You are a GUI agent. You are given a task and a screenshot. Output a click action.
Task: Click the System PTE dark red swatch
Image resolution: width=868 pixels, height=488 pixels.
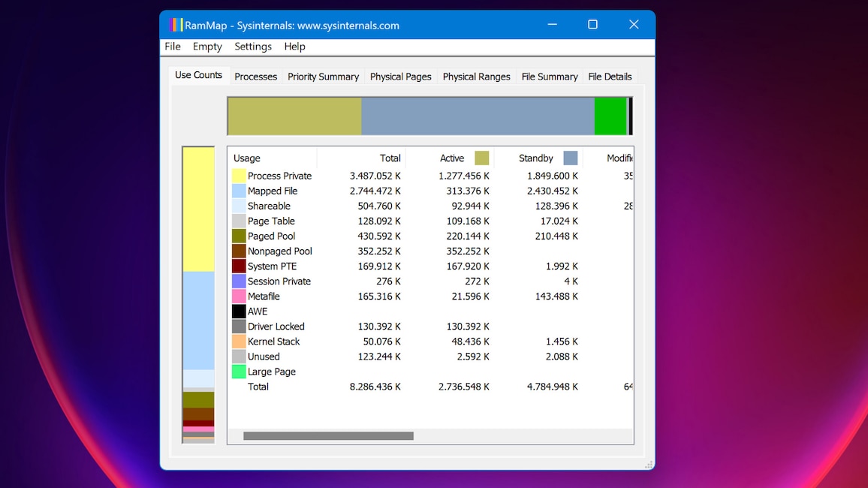coord(239,266)
